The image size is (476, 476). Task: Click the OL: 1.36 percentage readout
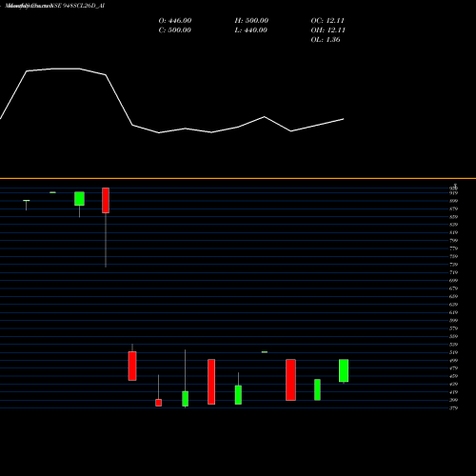coord(326,40)
